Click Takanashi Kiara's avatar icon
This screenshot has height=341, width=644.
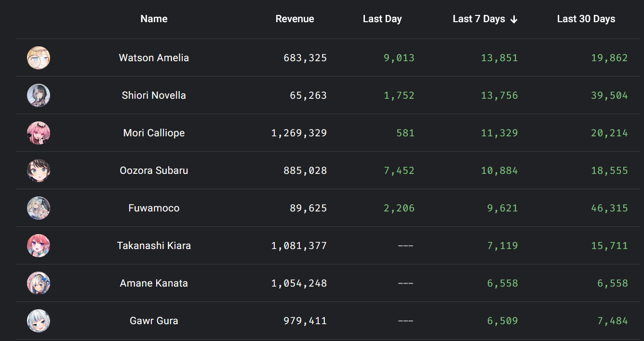(x=39, y=246)
